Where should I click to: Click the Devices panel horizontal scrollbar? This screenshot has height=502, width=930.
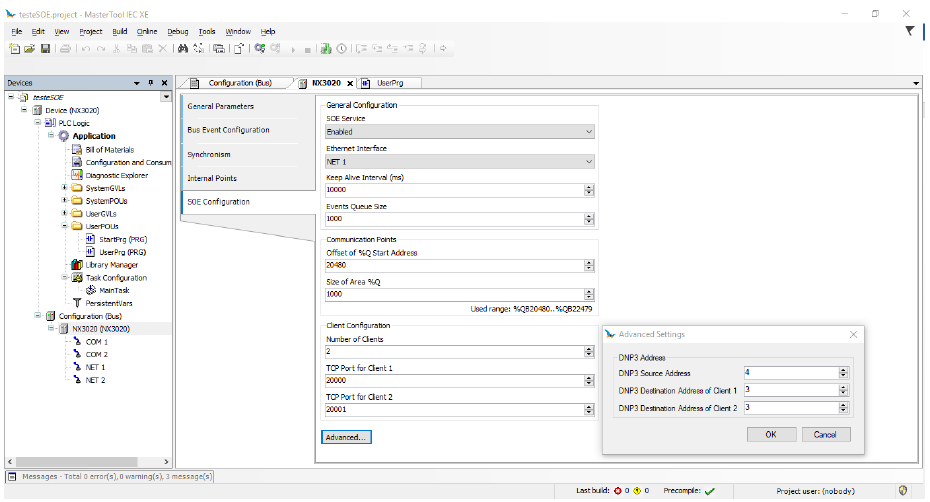coord(77,462)
